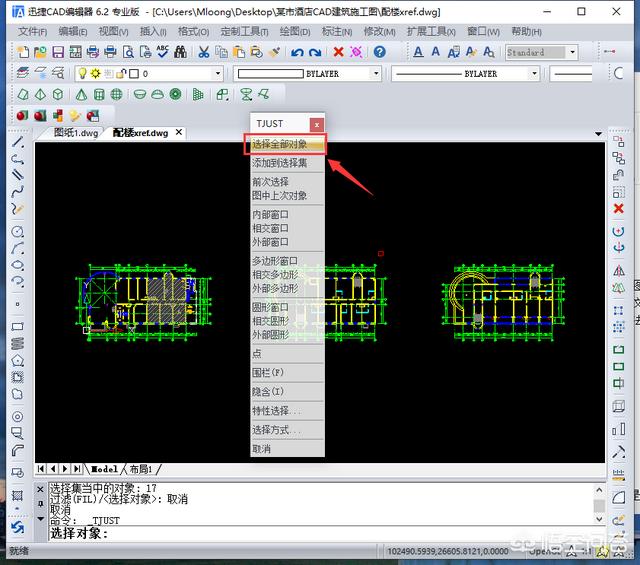Click the blue refresh arrows icon at bottom left
Screen dimensions: 640x565
pyautogui.click(x=18, y=527)
